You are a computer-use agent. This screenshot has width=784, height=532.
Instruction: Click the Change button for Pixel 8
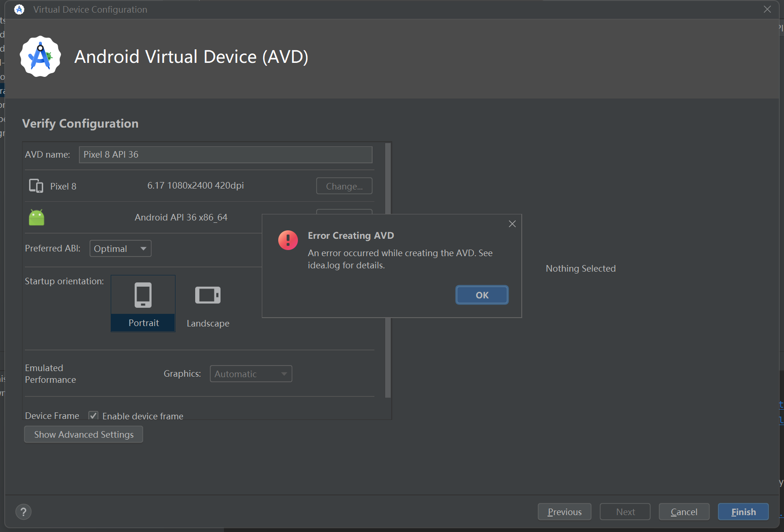click(344, 186)
